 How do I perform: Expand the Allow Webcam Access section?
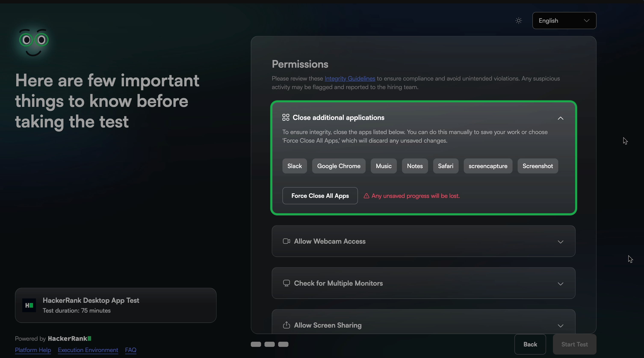point(560,242)
